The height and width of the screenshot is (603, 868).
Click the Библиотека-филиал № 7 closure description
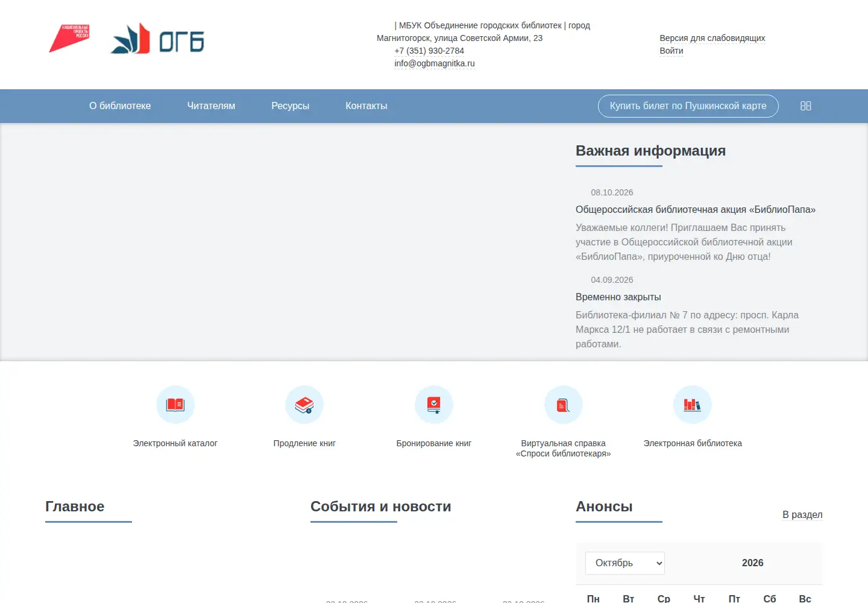coord(687,329)
